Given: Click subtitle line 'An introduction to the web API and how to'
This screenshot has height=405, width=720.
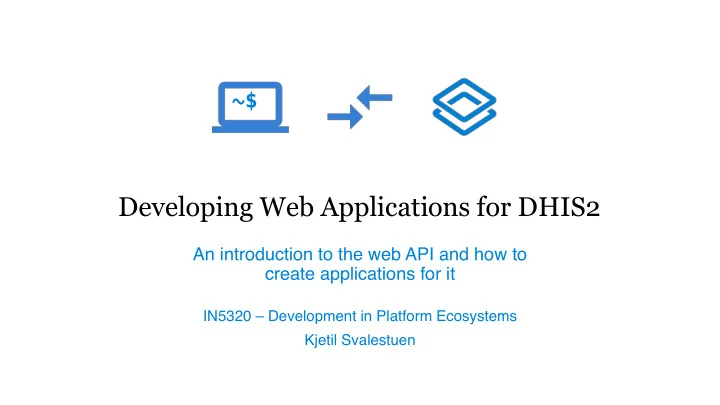Looking at the screenshot, I should (x=360, y=254).
